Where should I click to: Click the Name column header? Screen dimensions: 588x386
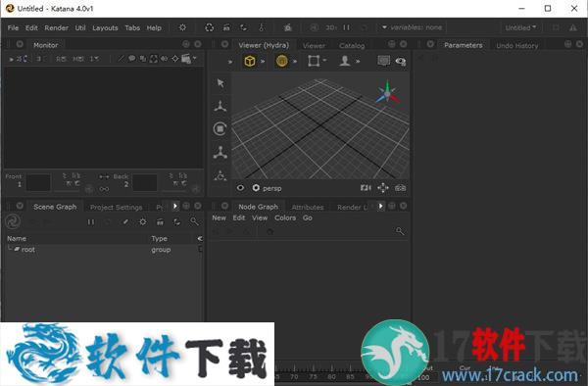[x=17, y=238]
